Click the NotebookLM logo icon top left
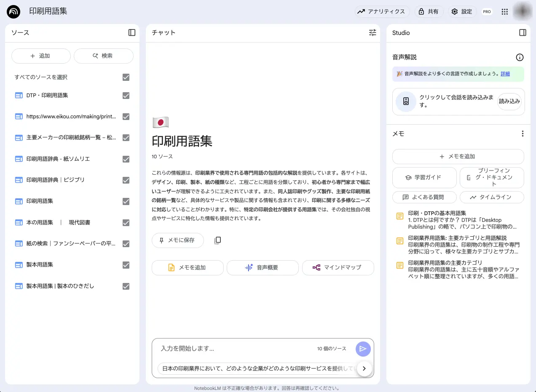Screen dimensions: 536x392 [13, 11]
